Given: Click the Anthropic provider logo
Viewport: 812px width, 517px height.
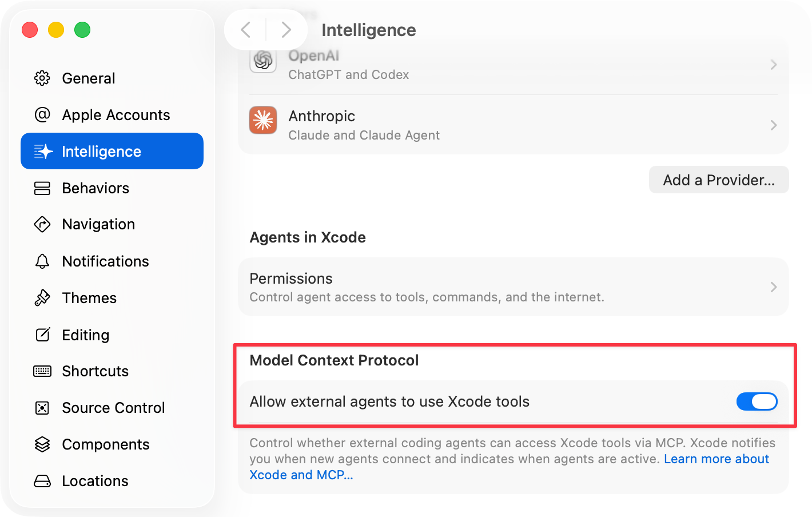Looking at the screenshot, I should 263,120.
